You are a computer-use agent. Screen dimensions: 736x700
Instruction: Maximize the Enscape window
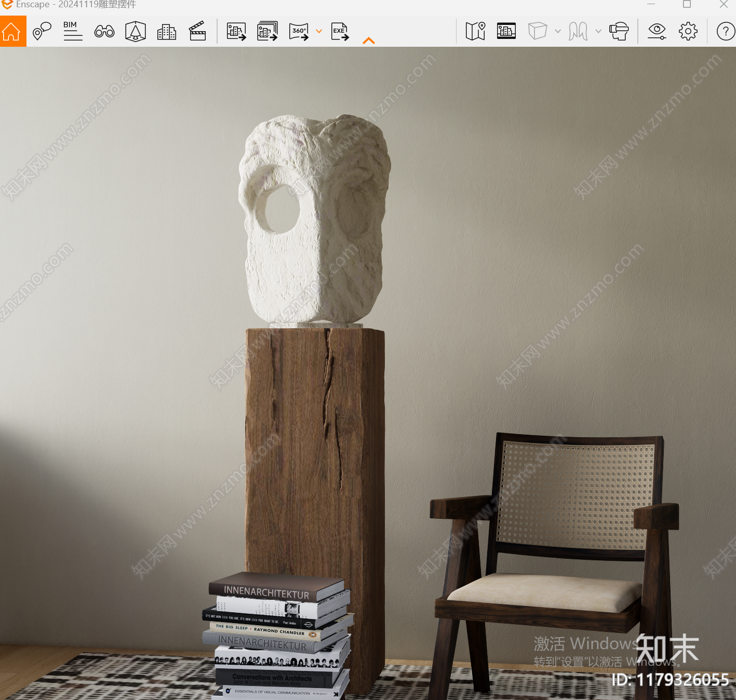687,4
